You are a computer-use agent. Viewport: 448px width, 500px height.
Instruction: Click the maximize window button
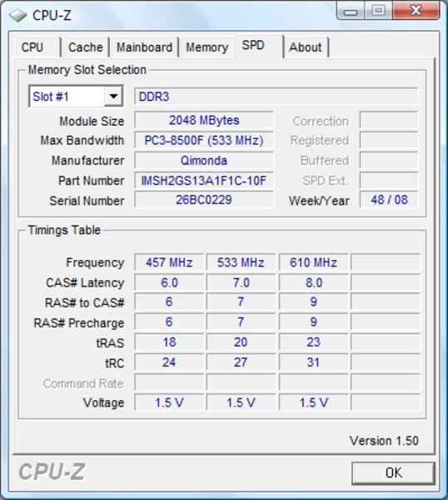coord(378,11)
